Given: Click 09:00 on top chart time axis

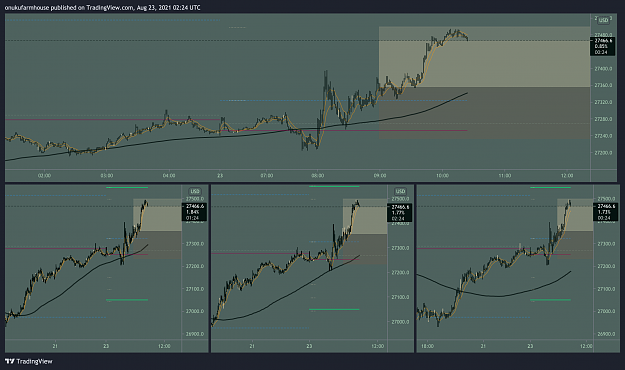Looking at the screenshot, I should 380,175.
